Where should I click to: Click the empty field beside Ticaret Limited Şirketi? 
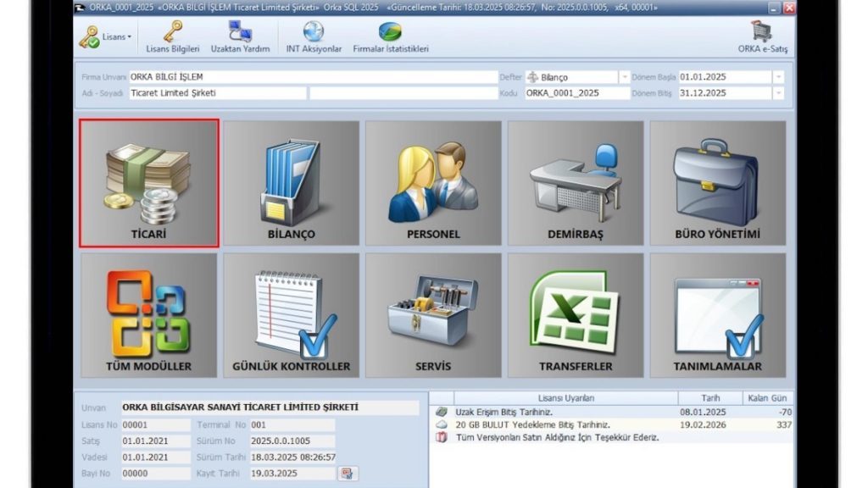[403, 93]
